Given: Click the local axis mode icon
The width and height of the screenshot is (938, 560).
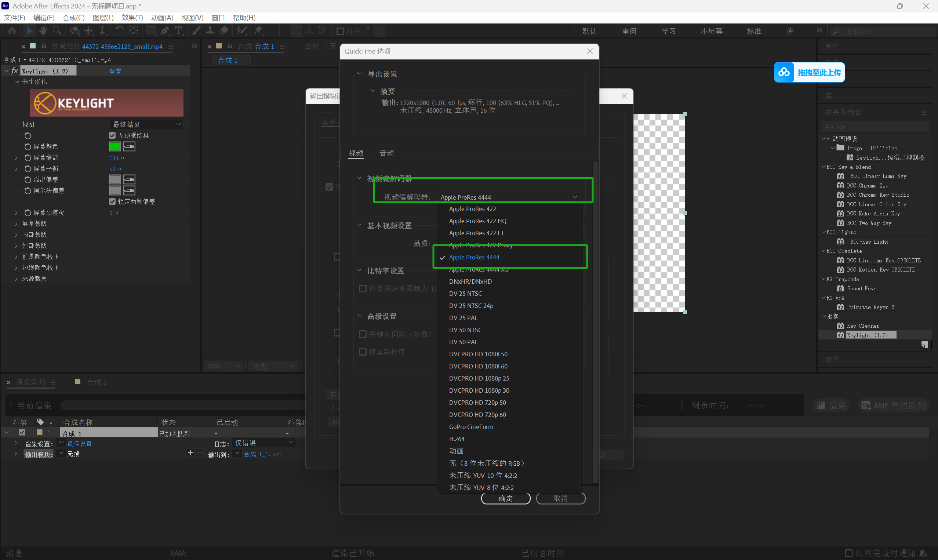Looking at the screenshot, I should click(x=296, y=31).
